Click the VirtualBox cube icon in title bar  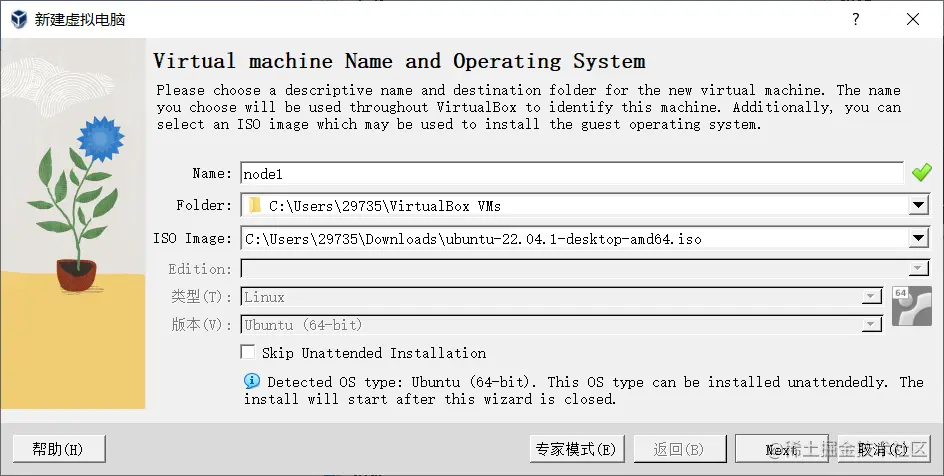(19, 19)
